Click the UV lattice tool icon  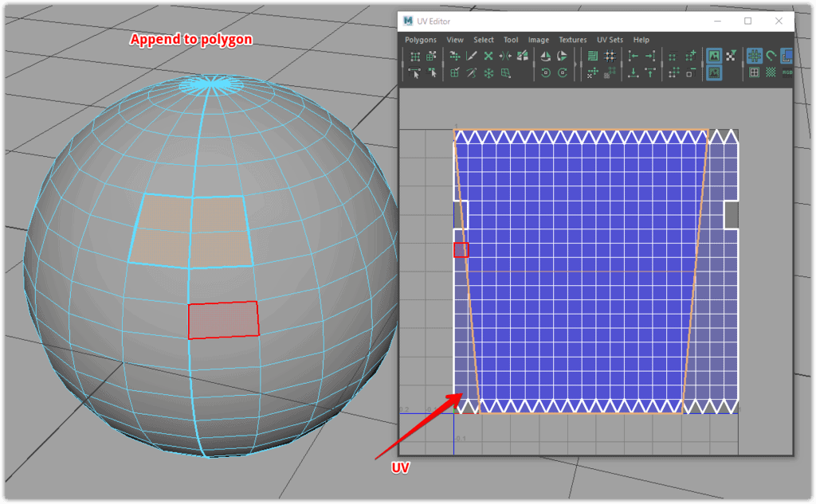click(415, 57)
